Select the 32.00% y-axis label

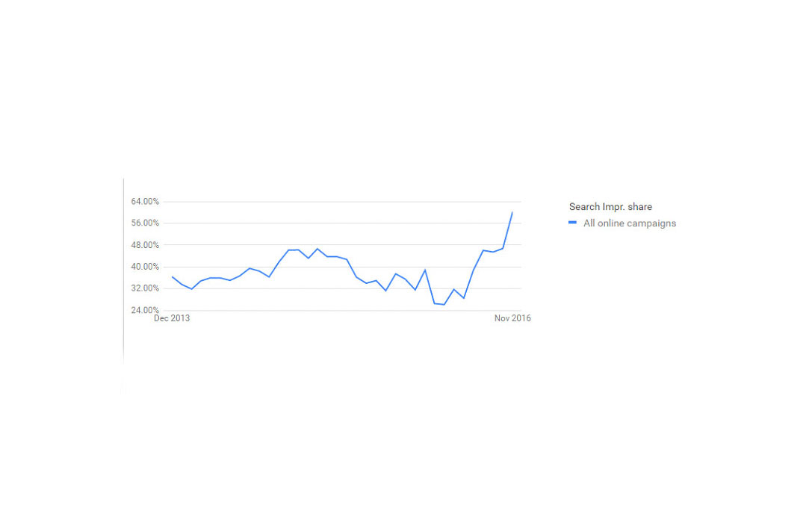pyautogui.click(x=145, y=288)
